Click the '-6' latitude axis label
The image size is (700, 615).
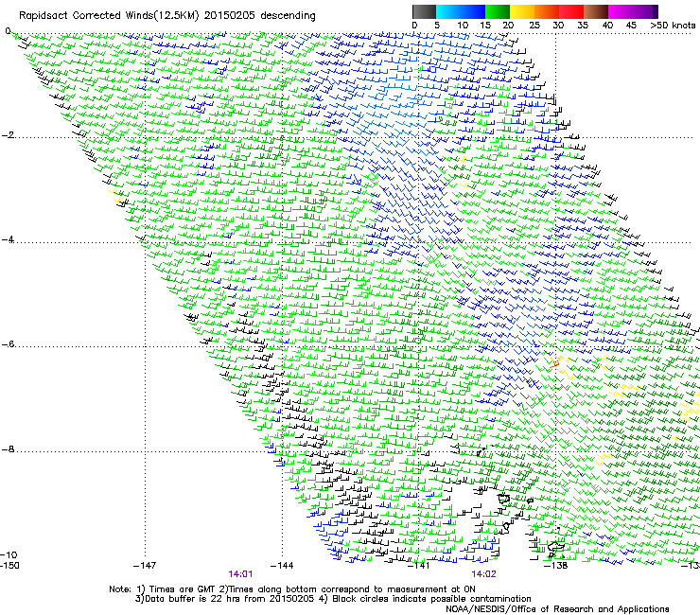point(8,344)
